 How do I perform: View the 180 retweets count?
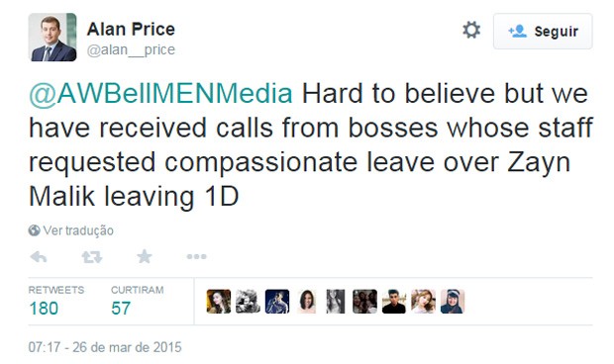(x=44, y=308)
